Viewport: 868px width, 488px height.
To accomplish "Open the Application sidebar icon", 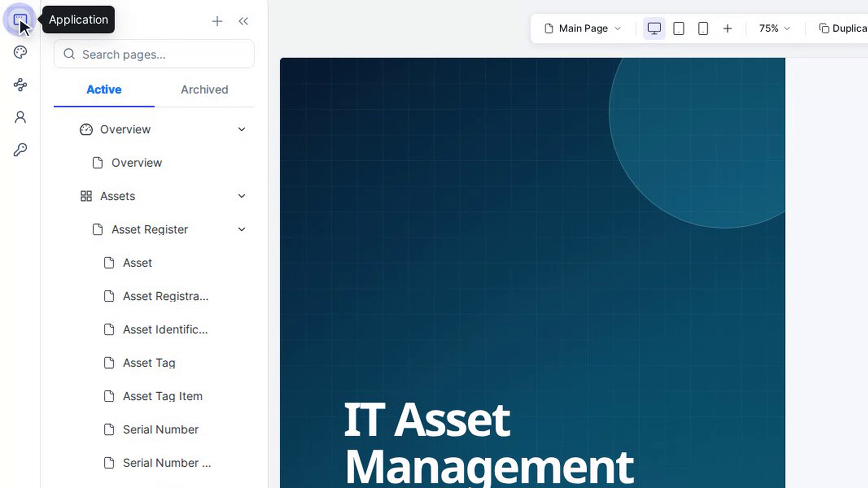I will (20, 19).
